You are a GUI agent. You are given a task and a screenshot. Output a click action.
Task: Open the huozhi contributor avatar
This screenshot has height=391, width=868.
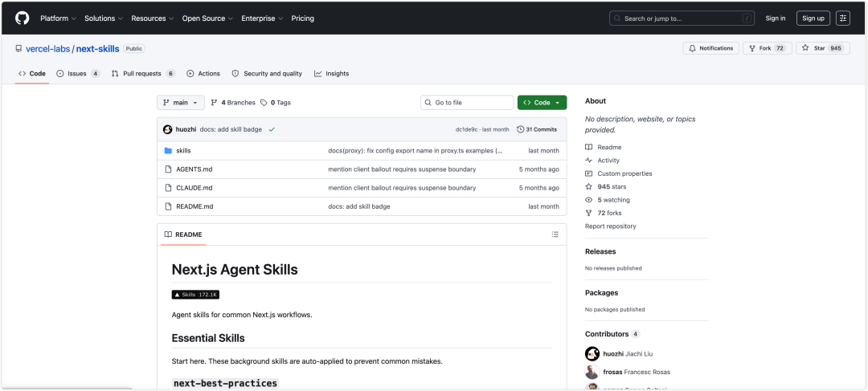tap(592, 354)
